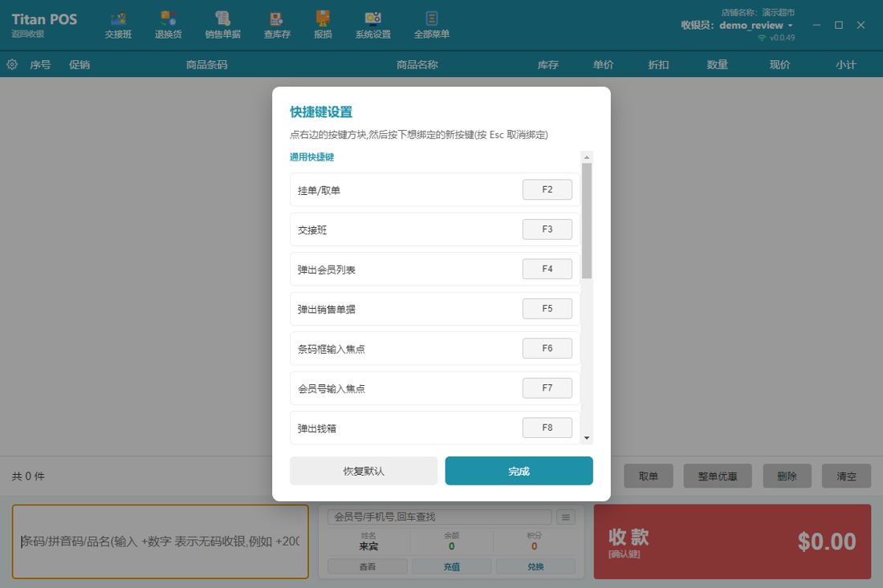Open the 全部菜单 all menus icon

click(431, 26)
